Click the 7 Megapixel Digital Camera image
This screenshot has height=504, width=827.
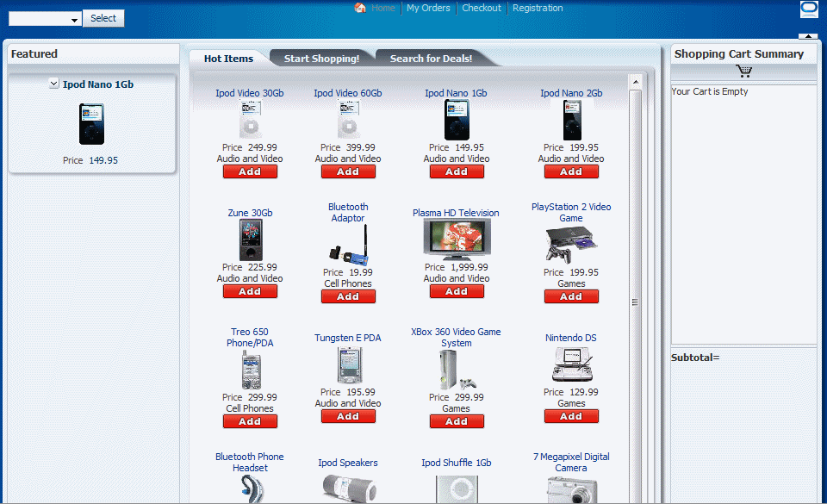(x=572, y=489)
